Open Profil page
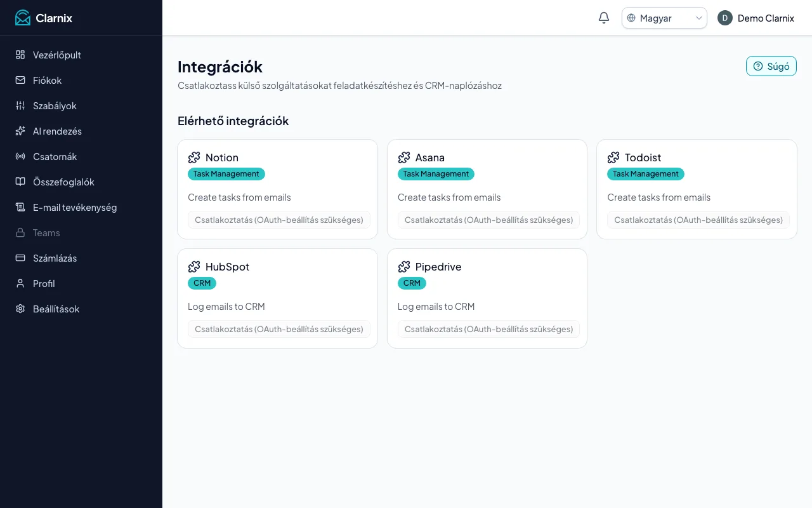This screenshot has height=508, width=812. pos(81,283)
